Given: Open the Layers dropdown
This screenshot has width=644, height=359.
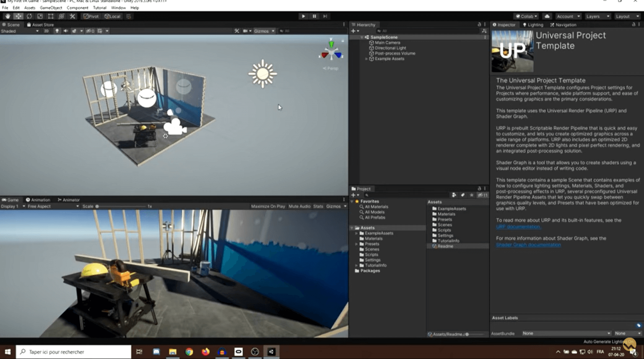Looking at the screenshot, I should coord(597,16).
